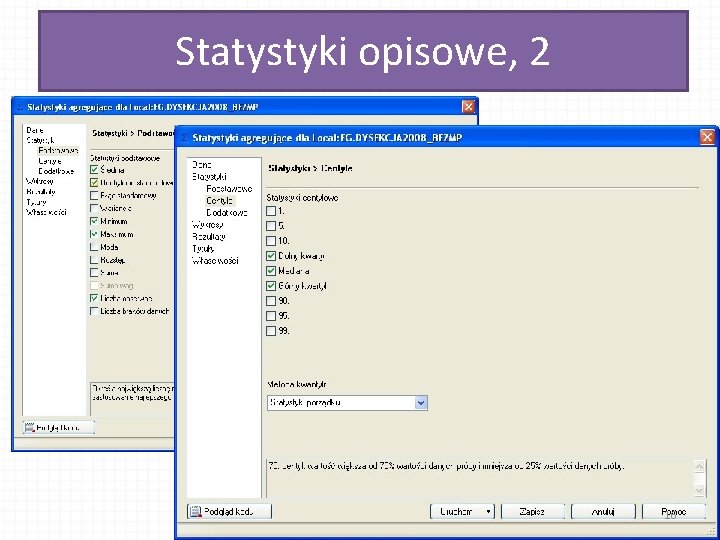Enable the 99. centyl checkbox
This screenshot has width=720, height=540.
pos(271,331)
